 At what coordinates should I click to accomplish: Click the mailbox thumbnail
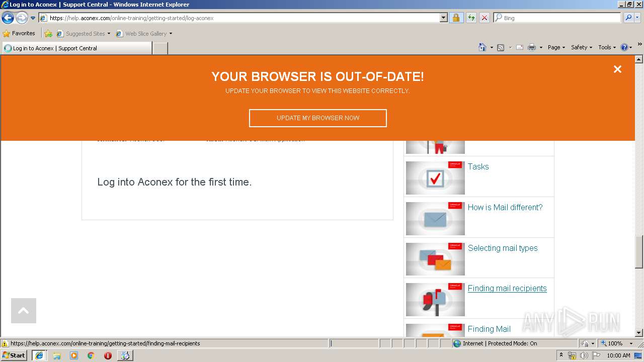[x=435, y=300]
